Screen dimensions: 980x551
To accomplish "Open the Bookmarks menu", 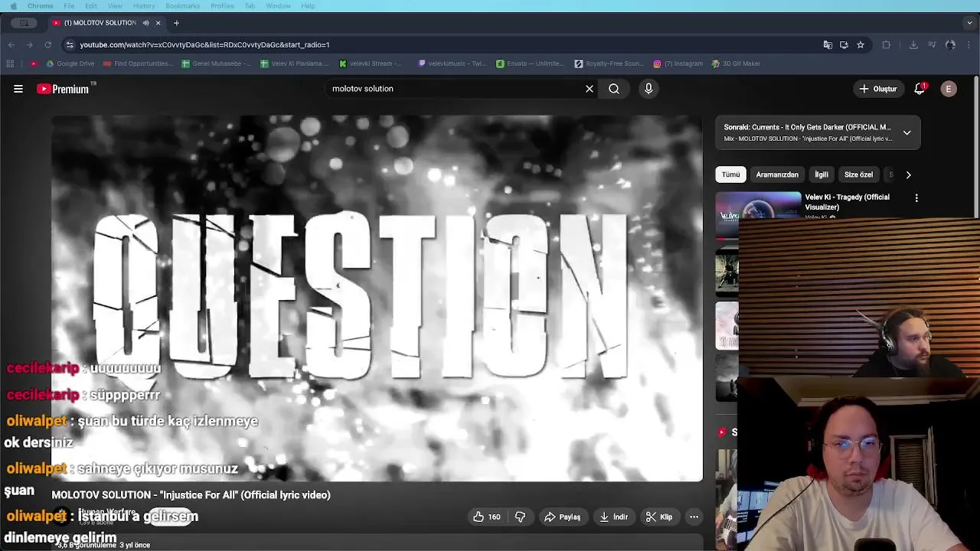I will (x=183, y=6).
